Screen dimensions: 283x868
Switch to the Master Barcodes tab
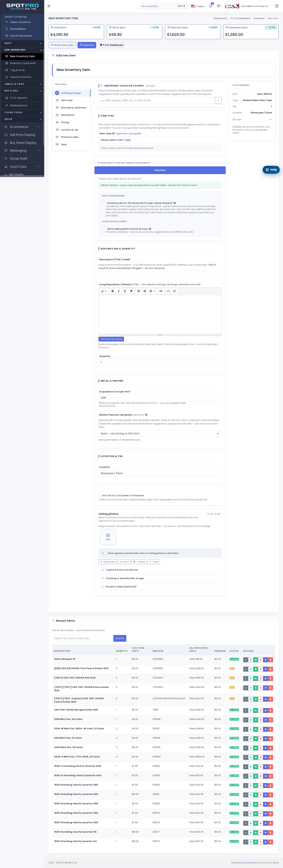click(62, 45)
